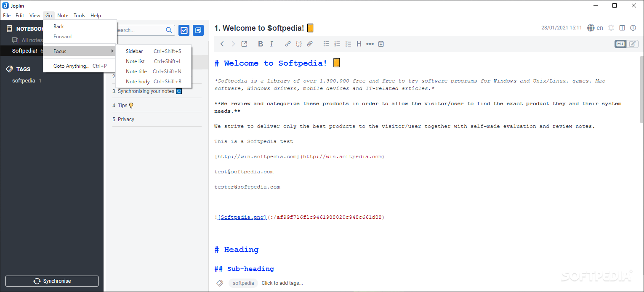Switch to rich text editor mode
This screenshot has width=644, height=292.
tap(633, 44)
